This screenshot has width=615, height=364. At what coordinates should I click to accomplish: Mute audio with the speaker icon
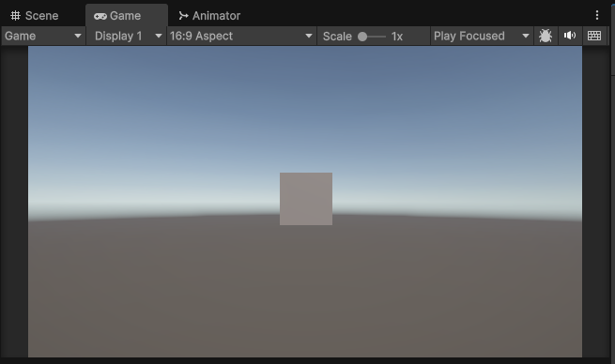(x=570, y=36)
